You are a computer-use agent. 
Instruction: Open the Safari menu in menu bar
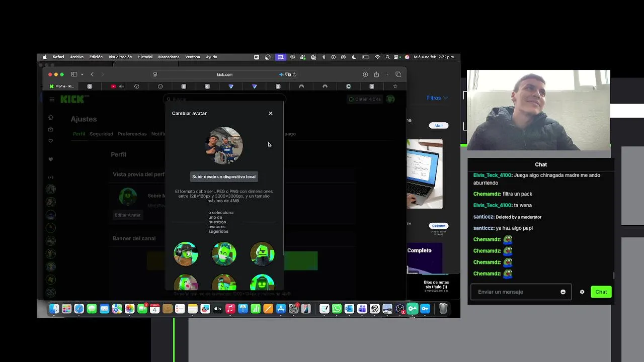(58, 57)
